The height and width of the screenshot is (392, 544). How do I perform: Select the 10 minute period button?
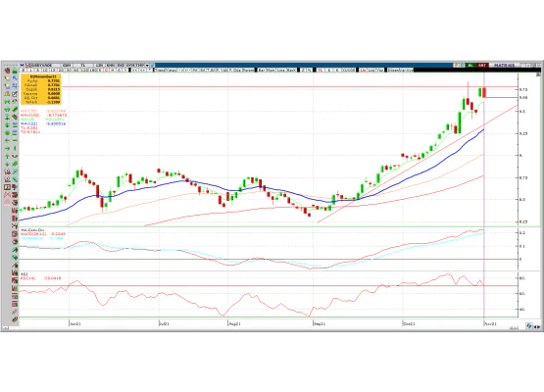[45, 70]
